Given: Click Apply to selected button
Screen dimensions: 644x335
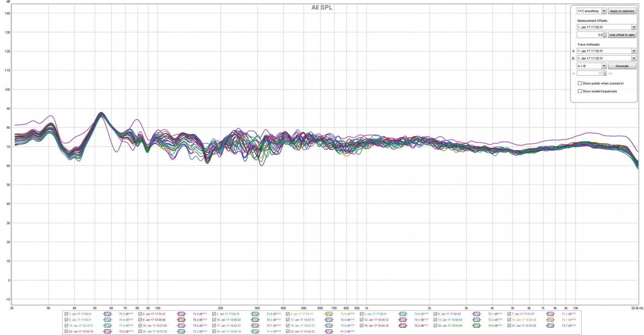Looking at the screenshot, I should click(x=622, y=11).
